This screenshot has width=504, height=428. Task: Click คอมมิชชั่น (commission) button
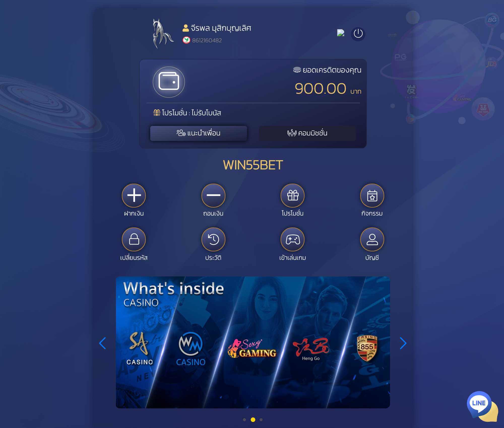click(x=307, y=133)
